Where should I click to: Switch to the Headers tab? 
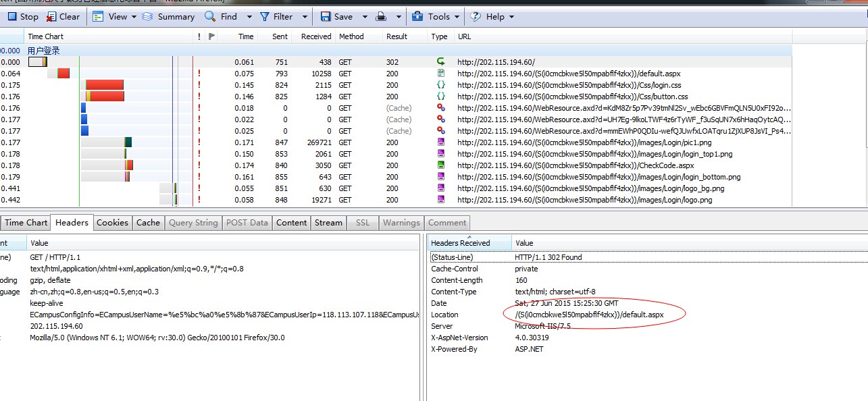(x=72, y=223)
